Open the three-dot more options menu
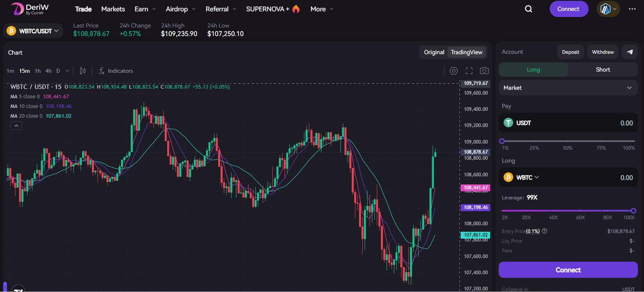 [x=632, y=9]
